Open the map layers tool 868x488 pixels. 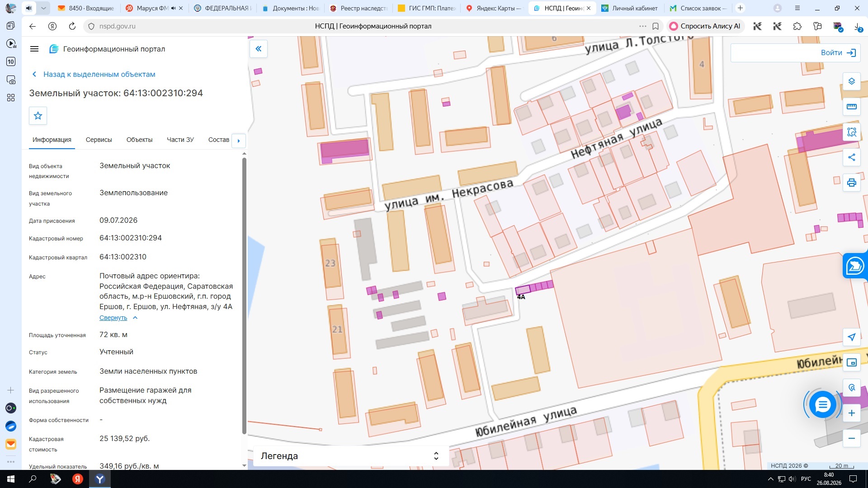pos(852,81)
